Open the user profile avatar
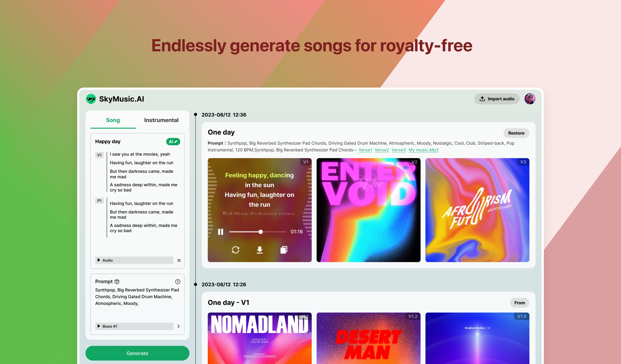Viewport: 621px width, 364px height. click(530, 99)
